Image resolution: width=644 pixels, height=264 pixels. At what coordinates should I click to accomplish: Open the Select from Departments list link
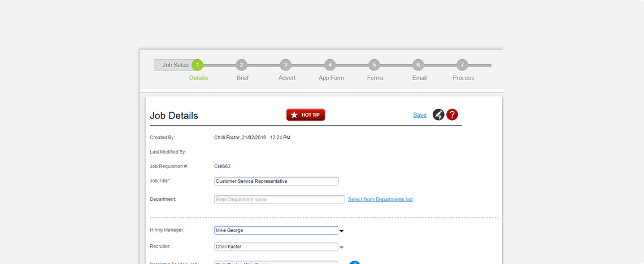(x=380, y=199)
